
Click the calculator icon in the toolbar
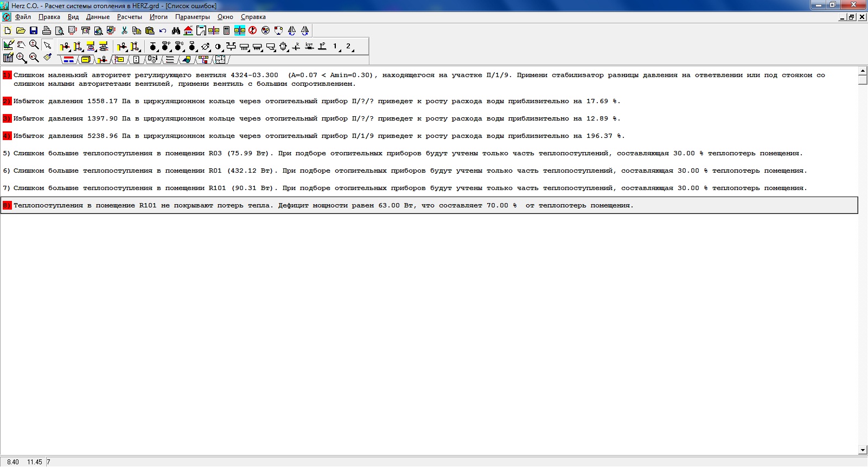227,30
